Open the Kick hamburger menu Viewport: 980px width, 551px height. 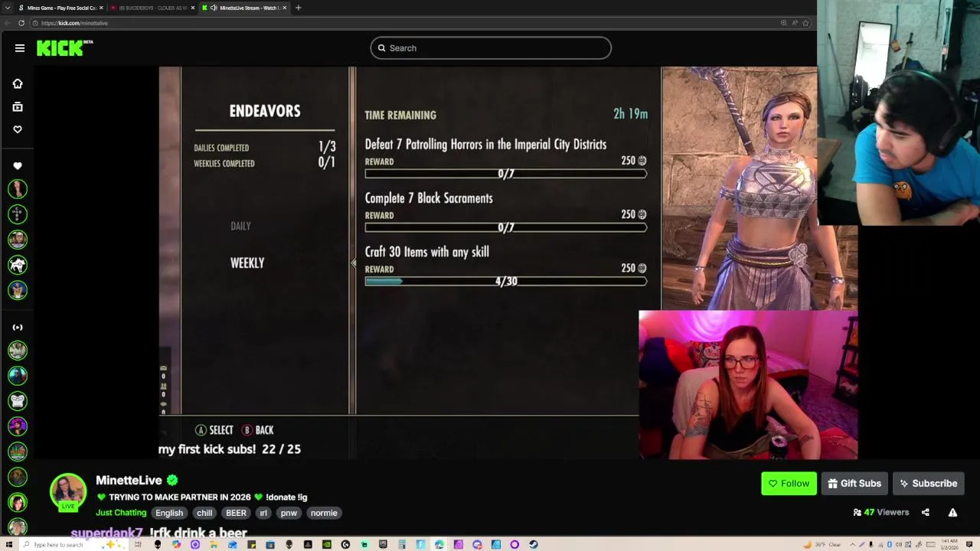coord(20,48)
